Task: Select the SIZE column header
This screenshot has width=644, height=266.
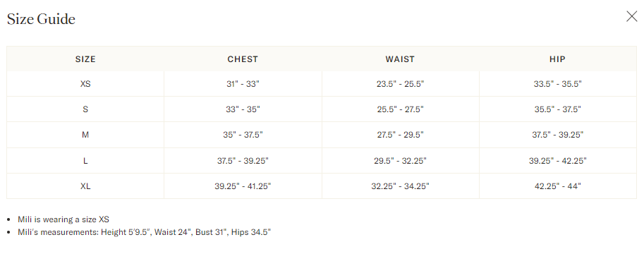Action: pyautogui.click(x=85, y=59)
